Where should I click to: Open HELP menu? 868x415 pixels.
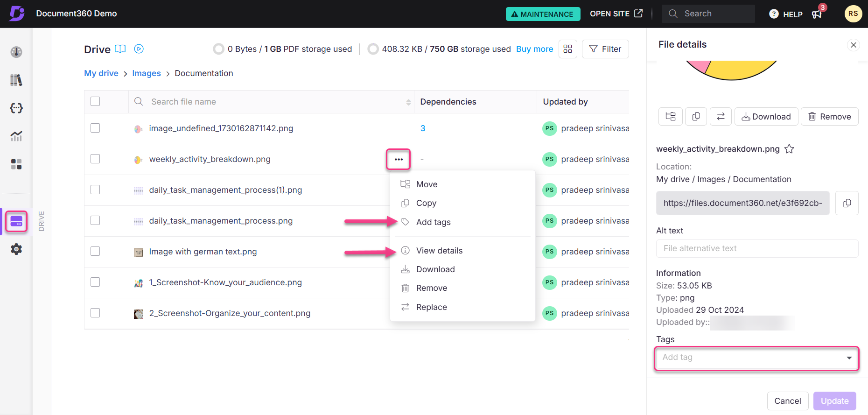(x=786, y=14)
